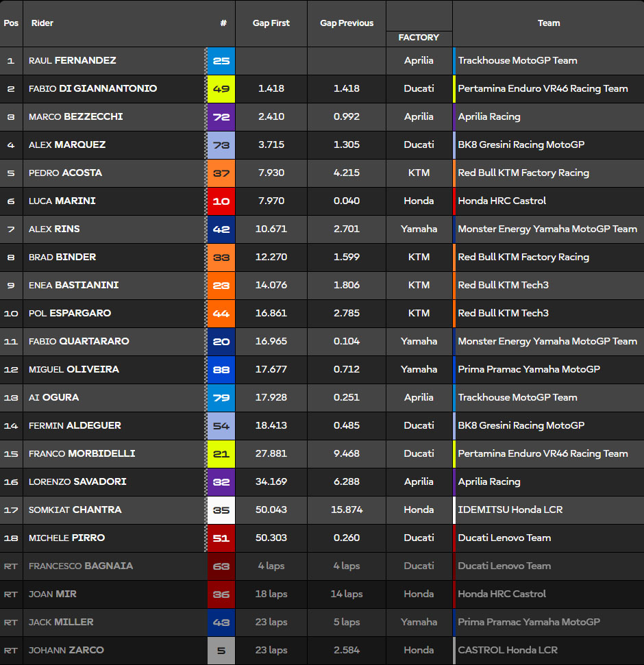
Task: Select Luca Marini's red number 10 badge
Action: (221, 201)
